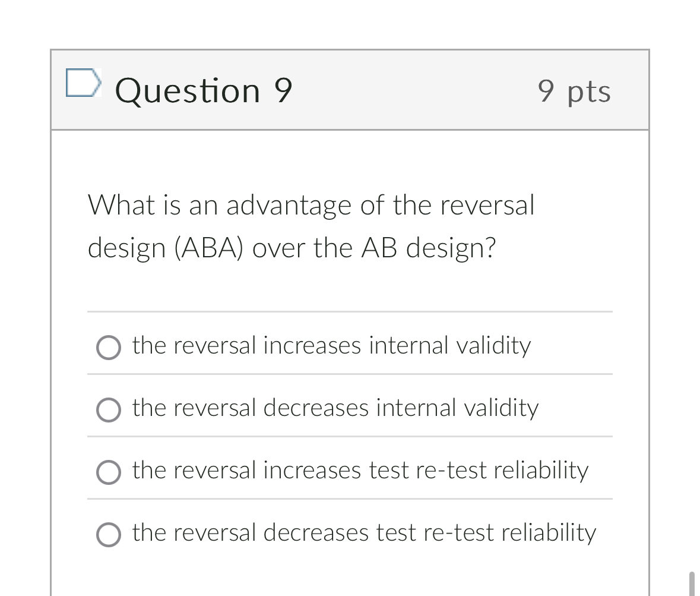Click the question text about reversal design
Image resolution: width=700 pixels, height=596 pixels.
(312, 226)
